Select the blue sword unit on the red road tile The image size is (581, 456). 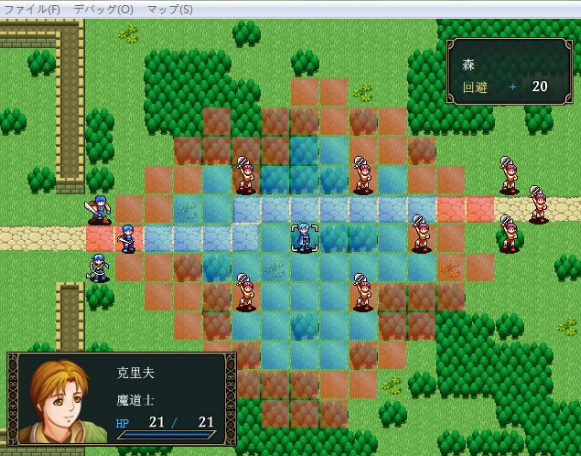(x=127, y=239)
